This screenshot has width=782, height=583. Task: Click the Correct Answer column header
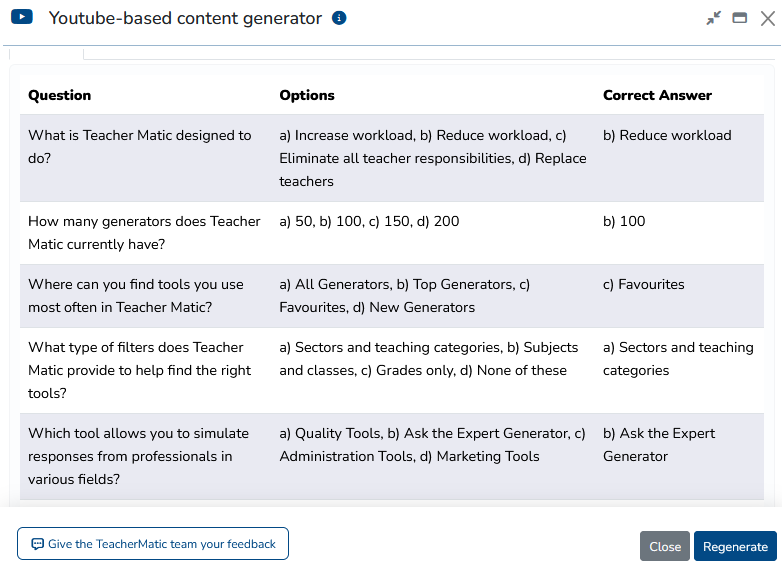[657, 95]
